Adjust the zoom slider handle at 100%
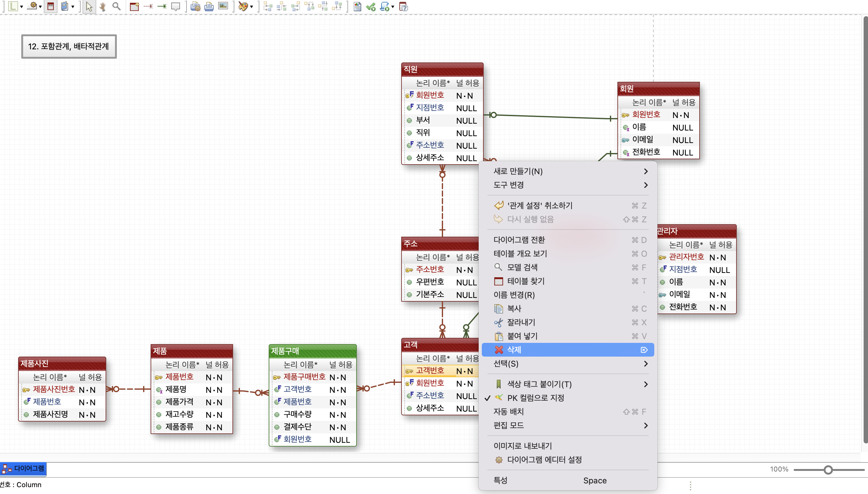 click(828, 470)
